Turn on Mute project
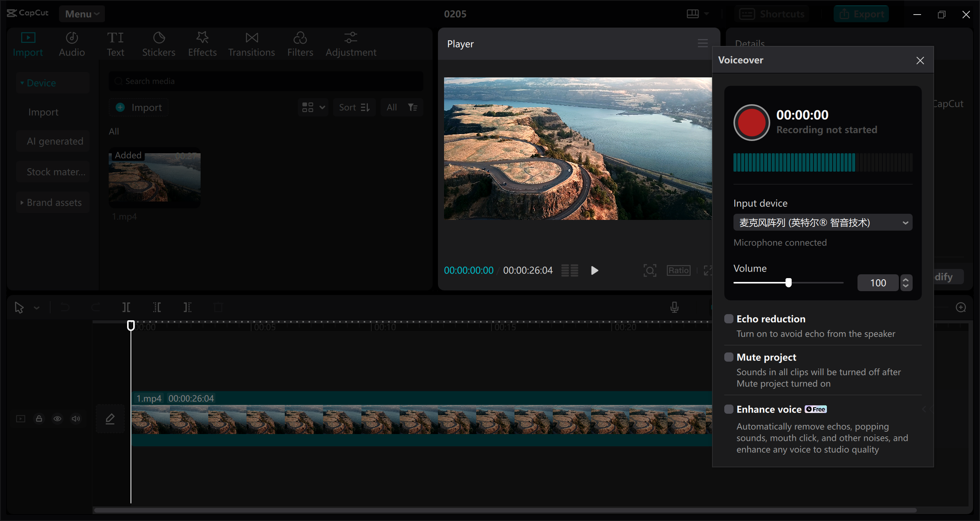This screenshot has width=980, height=521. 728,357
